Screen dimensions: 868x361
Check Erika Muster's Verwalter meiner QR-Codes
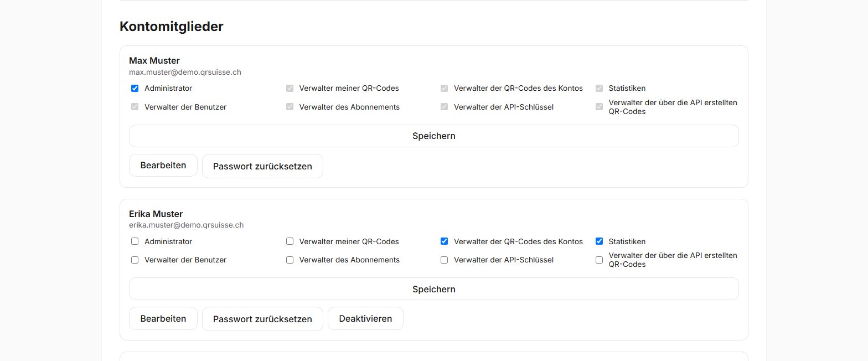pyautogui.click(x=290, y=241)
